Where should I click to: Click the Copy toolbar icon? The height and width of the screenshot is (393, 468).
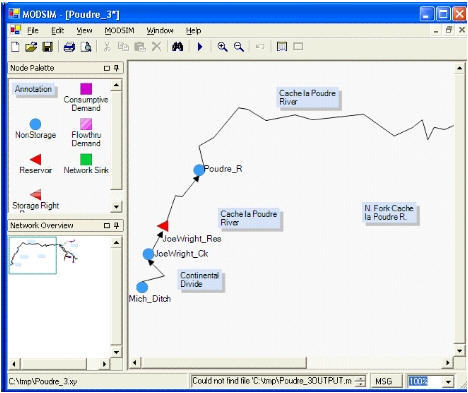coord(123,47)
